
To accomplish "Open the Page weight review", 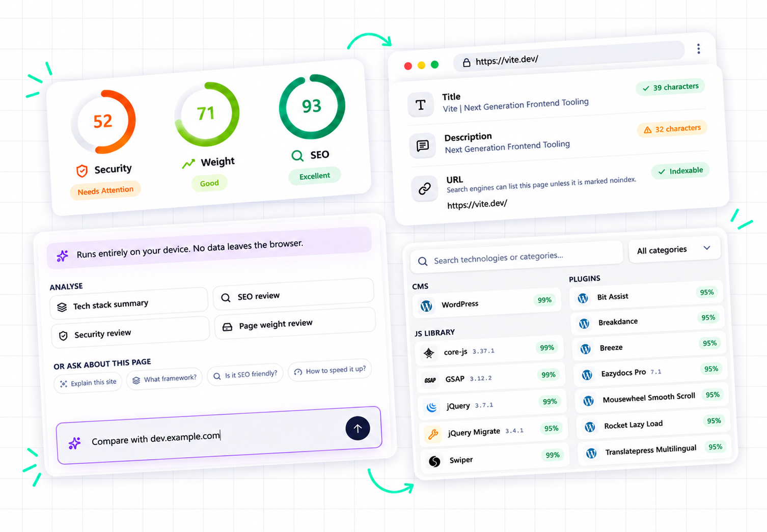I will point(295,323).
